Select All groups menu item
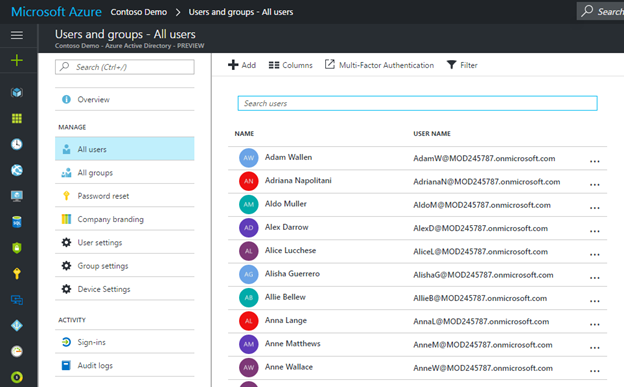The width and height of the screenshot is (624, 387). click(x=125, y=172)
